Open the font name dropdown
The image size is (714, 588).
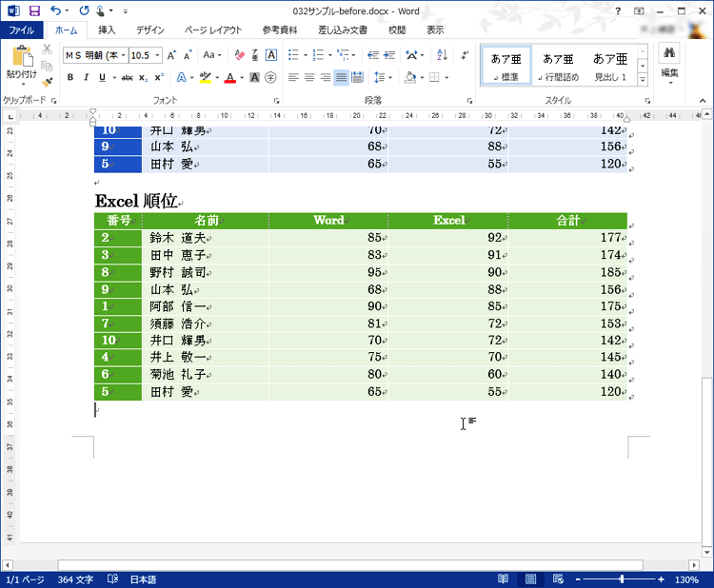tap(123, 55)
